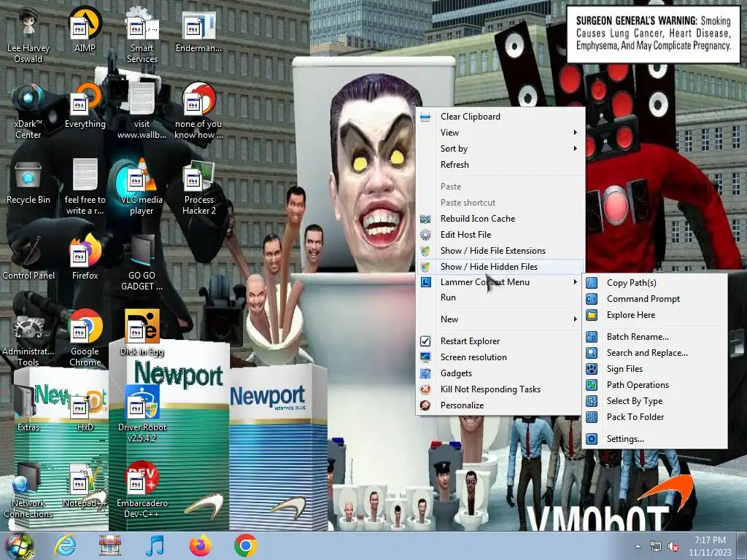
Task: Expand the New submenu
Action: pos(500,319)
